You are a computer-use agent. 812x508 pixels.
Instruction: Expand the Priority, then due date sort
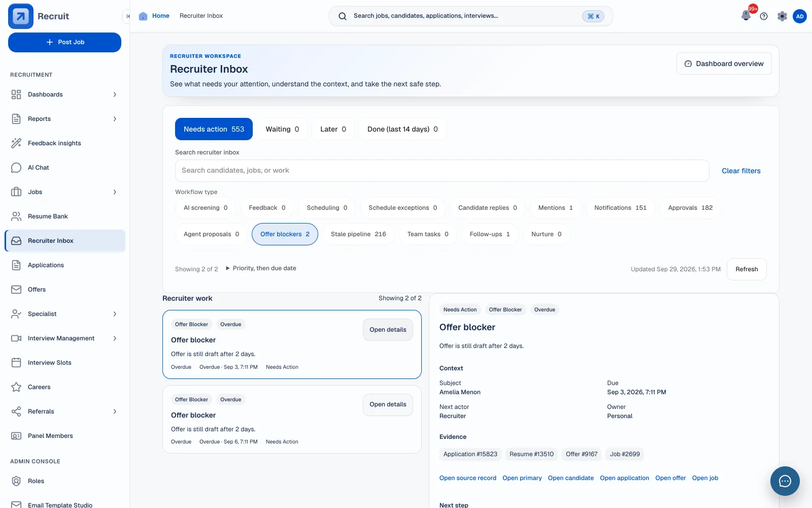[261, 268]
